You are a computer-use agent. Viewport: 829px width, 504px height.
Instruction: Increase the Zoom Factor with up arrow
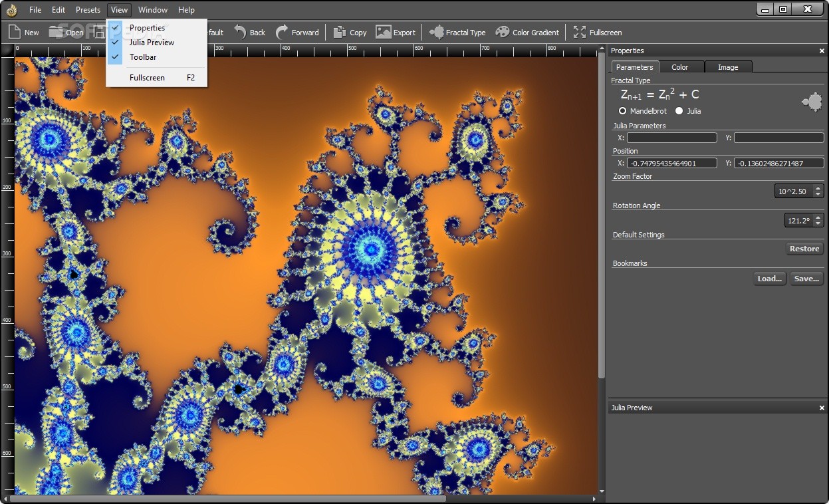coord(818,188)
